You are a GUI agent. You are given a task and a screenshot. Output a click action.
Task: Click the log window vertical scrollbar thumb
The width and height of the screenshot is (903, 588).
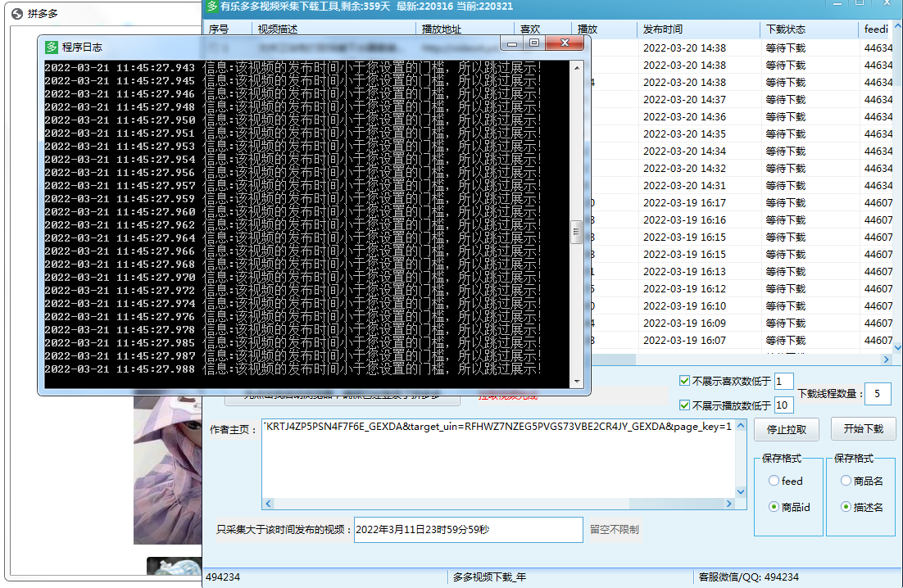[577, 232]
